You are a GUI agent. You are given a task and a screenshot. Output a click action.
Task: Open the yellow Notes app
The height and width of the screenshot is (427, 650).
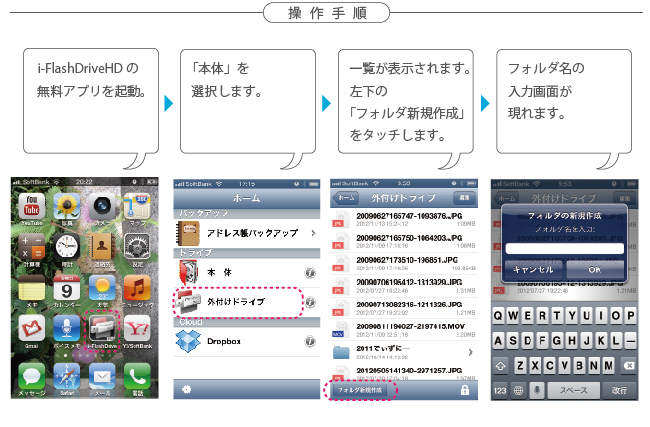pos(32,287)
